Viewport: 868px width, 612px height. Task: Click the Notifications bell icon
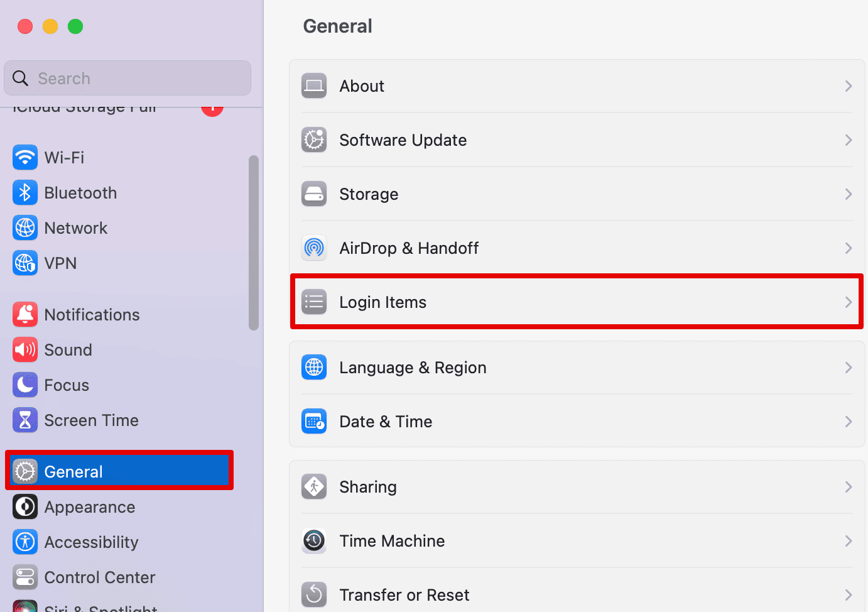[x=25, y=315]
